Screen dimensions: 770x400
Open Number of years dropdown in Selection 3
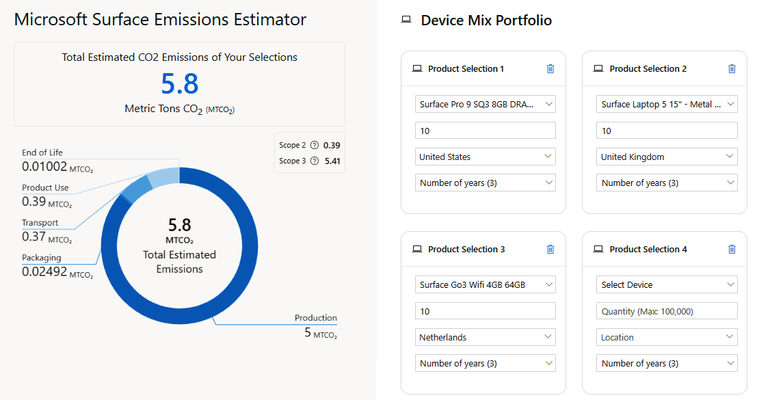[485, 363]
